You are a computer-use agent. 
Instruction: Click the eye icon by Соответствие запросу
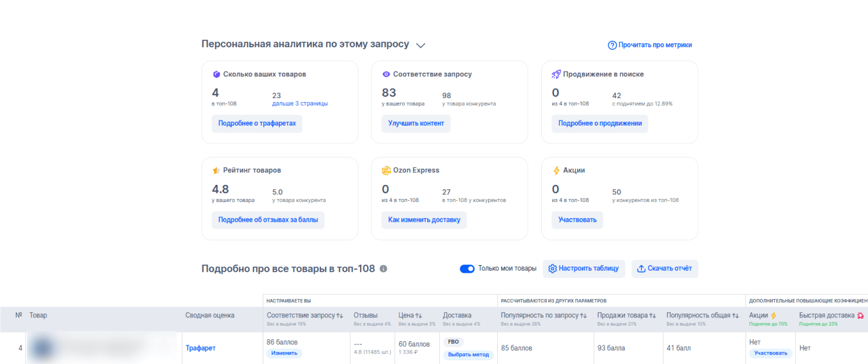click(x=386, y=74)
